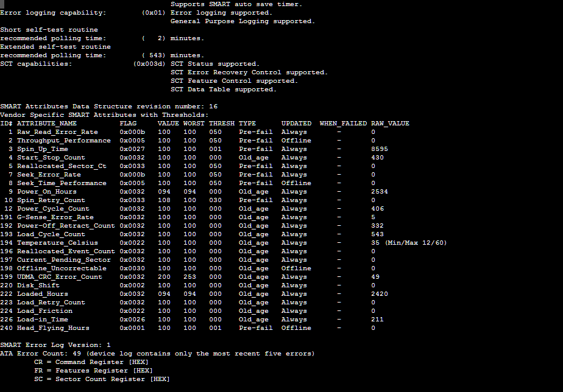This screenshot has height=392, width=563.
Task: Click Seek_Error_Rate attribute name
Action: click(x=49, y=175)
